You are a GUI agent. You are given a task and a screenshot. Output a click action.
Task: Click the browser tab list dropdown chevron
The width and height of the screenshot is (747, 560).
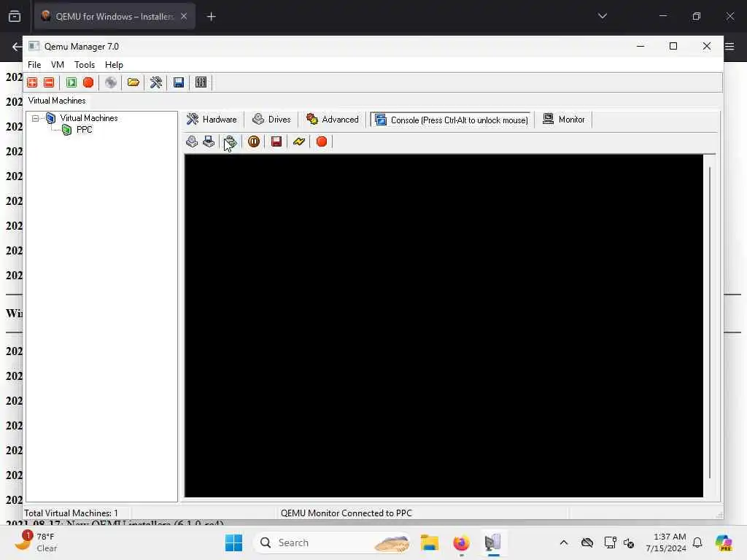pos(602,16)
